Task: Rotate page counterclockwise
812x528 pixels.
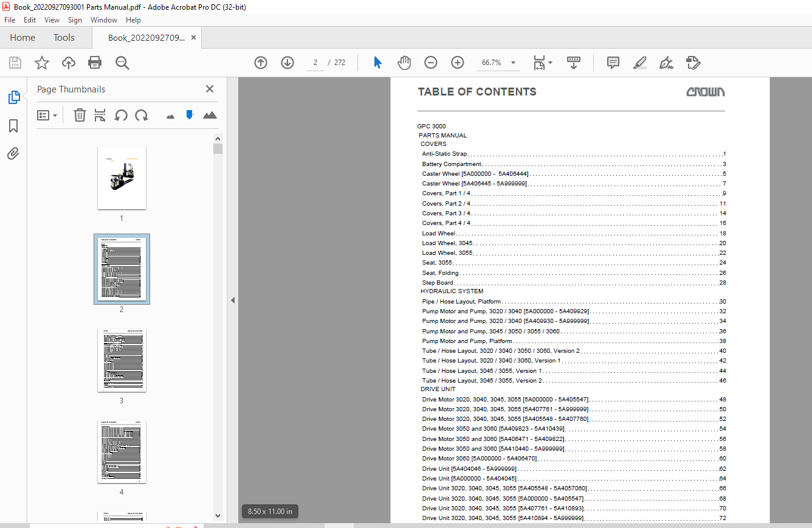Action: (121, 115)
